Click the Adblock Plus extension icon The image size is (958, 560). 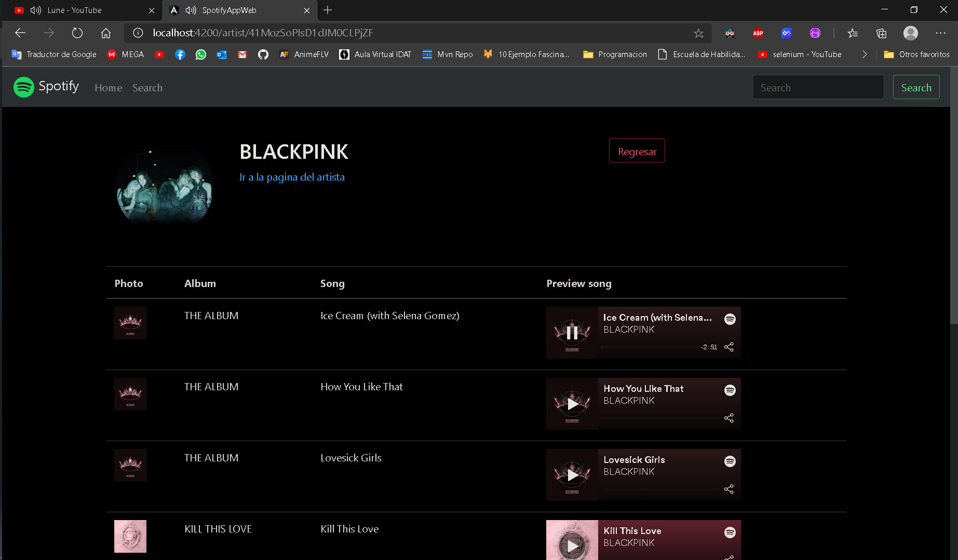tap(758, 33)
